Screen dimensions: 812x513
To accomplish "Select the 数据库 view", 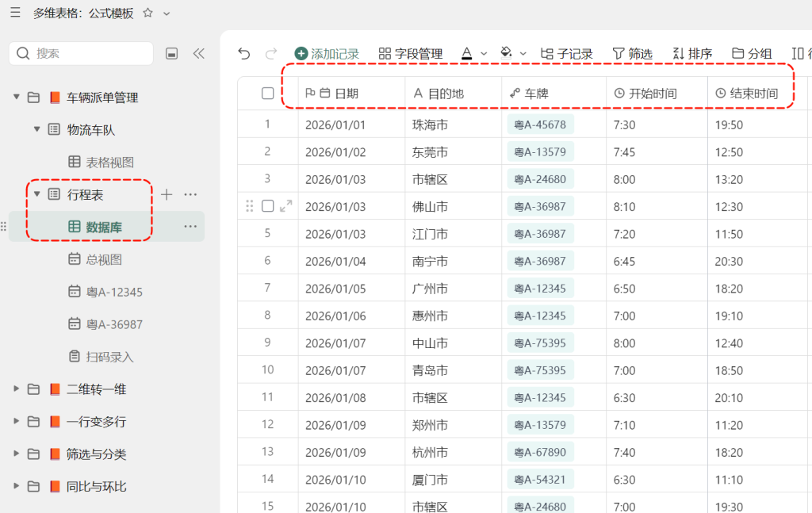I will (107, 227).
